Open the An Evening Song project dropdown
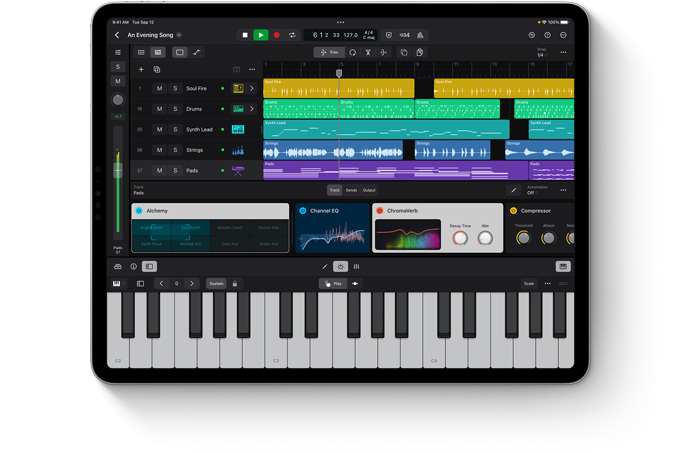 click(179, 35)
